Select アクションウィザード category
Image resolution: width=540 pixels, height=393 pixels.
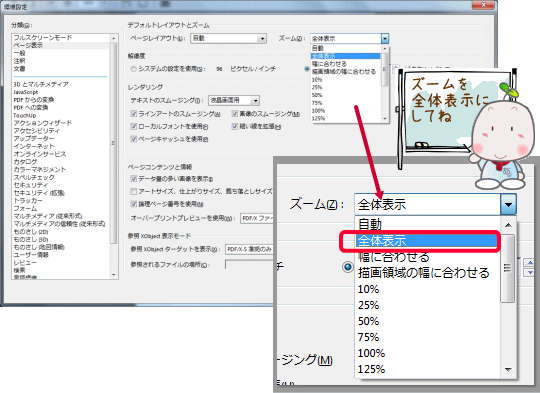tap(43, 123)
